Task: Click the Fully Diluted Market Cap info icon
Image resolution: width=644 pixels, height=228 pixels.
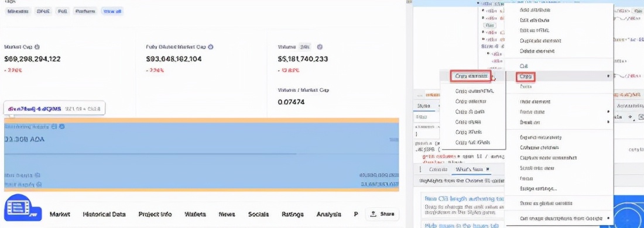Action: click(211, 47)
